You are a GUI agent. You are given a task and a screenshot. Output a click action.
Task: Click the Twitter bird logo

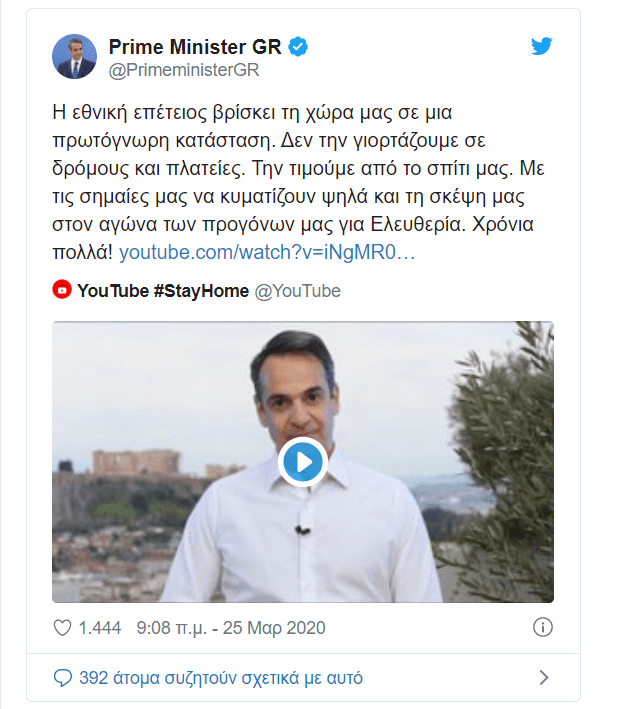[x=541, y=46]
